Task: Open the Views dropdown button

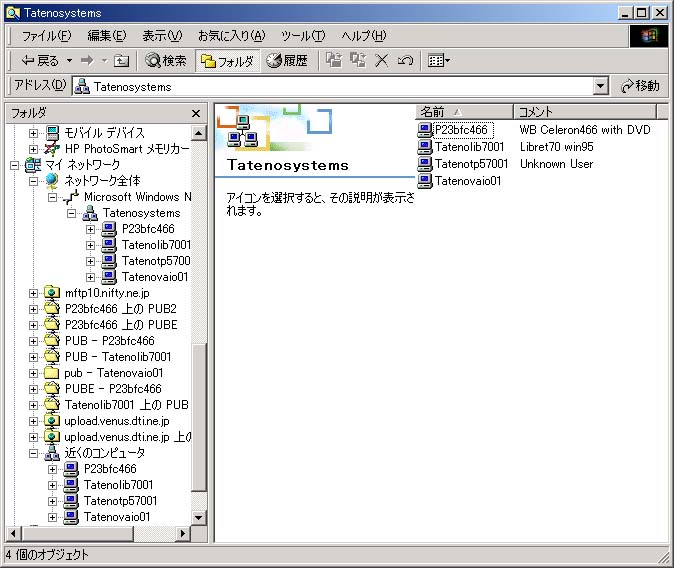Action: pos(439,61)
